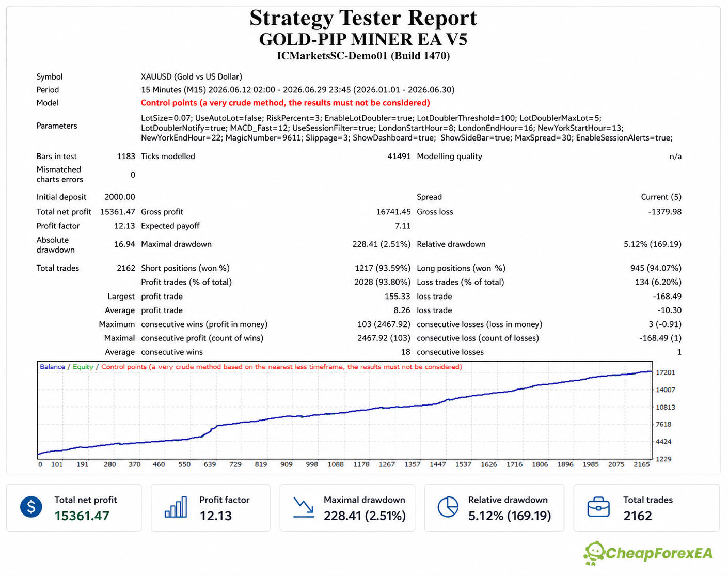Viewport: 728px width, 576px height.
Task: Click the table Maximal drawdown 228.41 (2.51%) value
Action: (382, 244)
